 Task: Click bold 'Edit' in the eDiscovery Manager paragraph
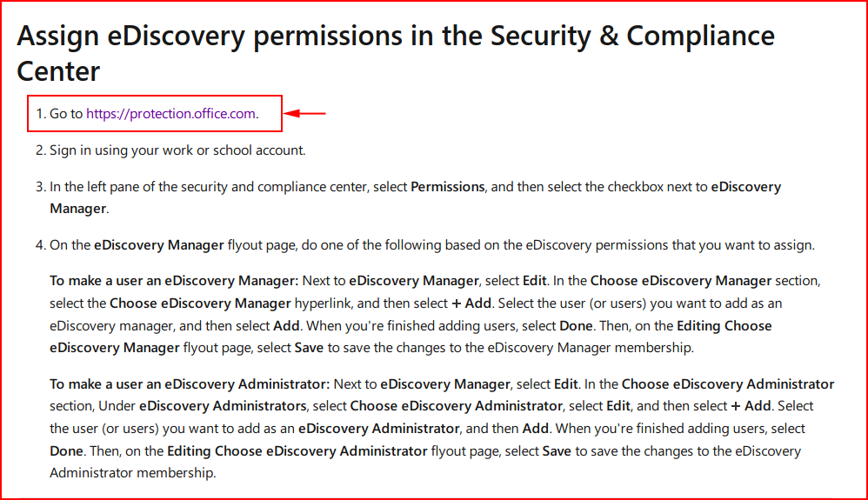[534, 281]
